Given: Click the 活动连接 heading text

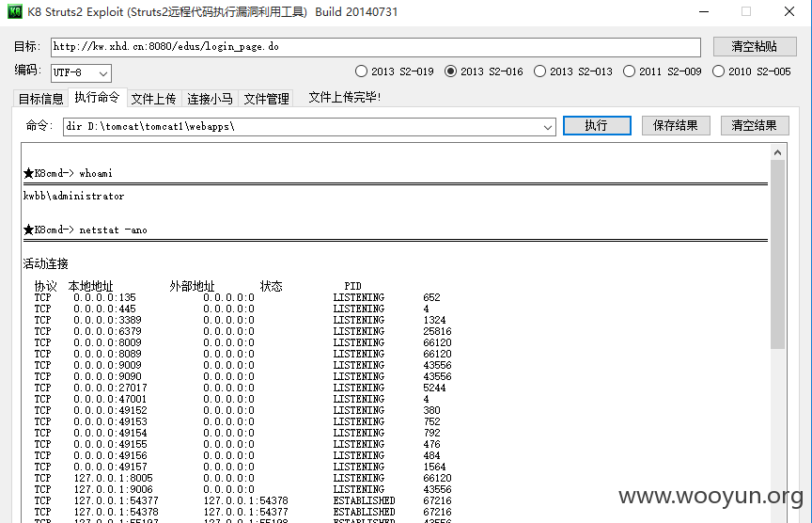Looking at the screenshot, I should coord(45,263).
